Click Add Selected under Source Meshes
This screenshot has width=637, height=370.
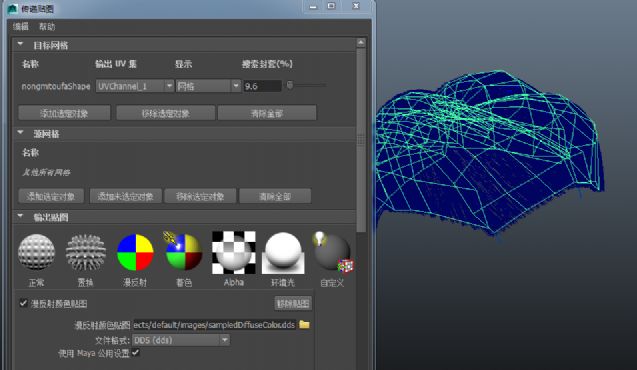click(x=51, y=196)
